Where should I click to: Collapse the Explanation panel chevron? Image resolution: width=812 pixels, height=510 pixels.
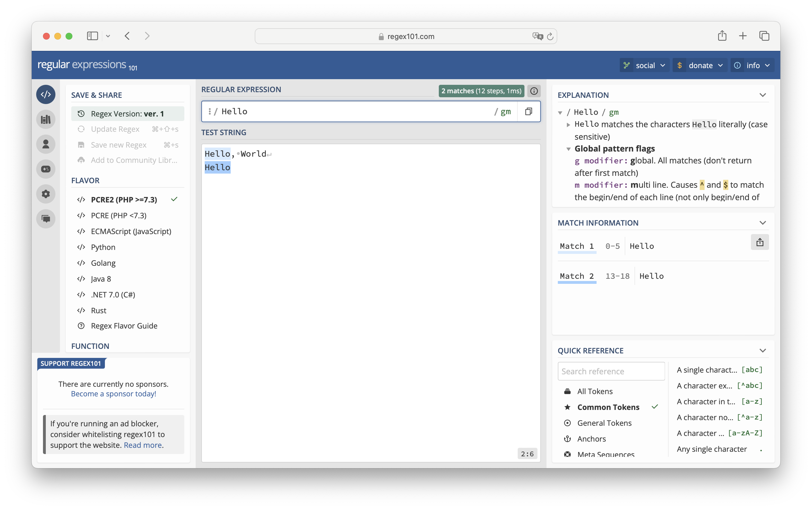coord(763,95)
